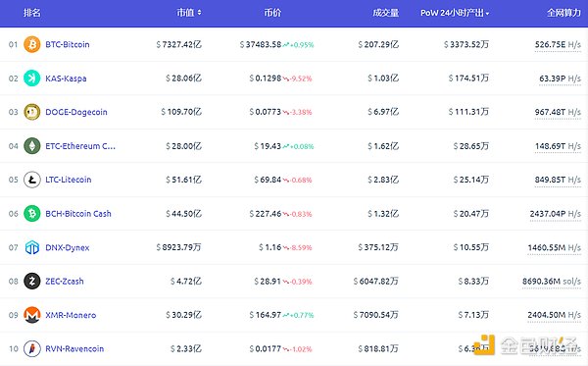Click Litecoin market cap $51.61亿
The height and width of the screenshot is (366, 588).
coord(184,180)
